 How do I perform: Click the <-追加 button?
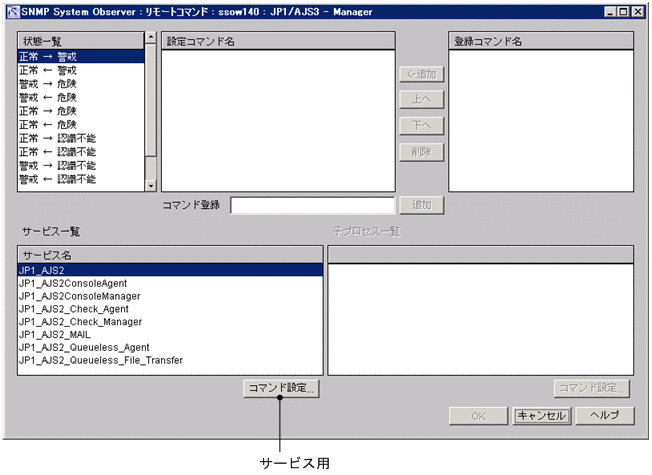tap(422, 74)
